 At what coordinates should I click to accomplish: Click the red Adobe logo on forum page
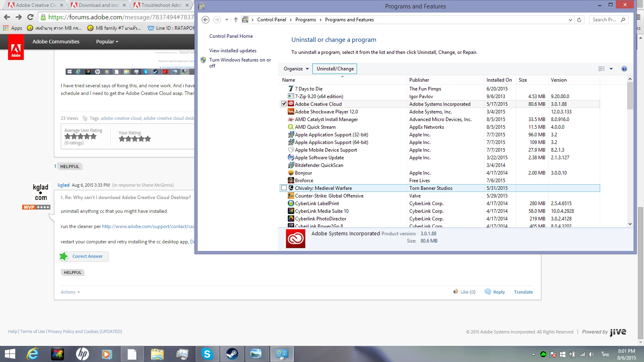[x=16, y=47]
